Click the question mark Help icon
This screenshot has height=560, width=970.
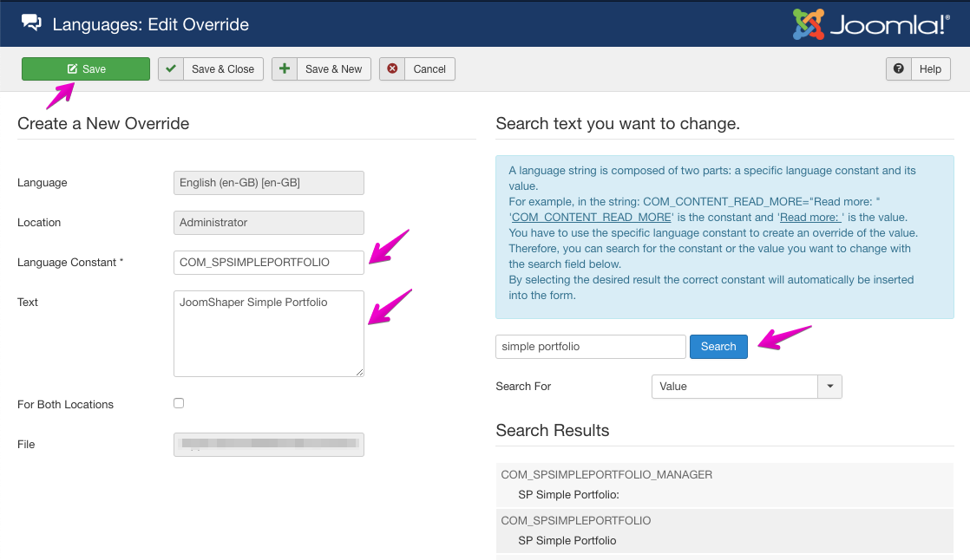900,68
